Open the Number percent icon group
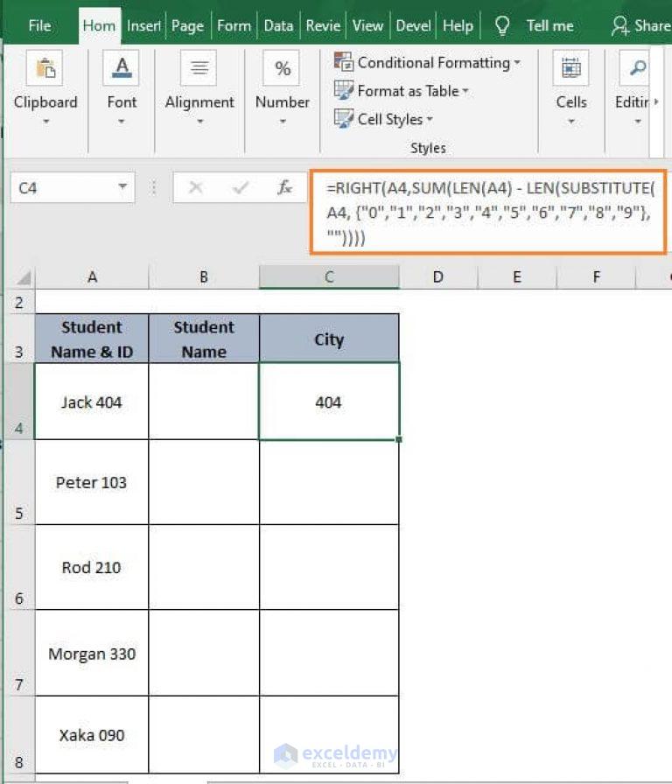 point(282,68)
